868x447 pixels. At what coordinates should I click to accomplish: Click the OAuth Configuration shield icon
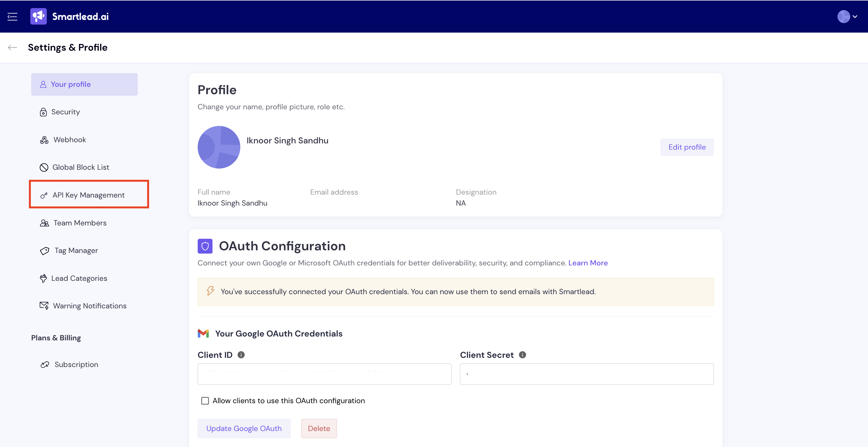205,246
